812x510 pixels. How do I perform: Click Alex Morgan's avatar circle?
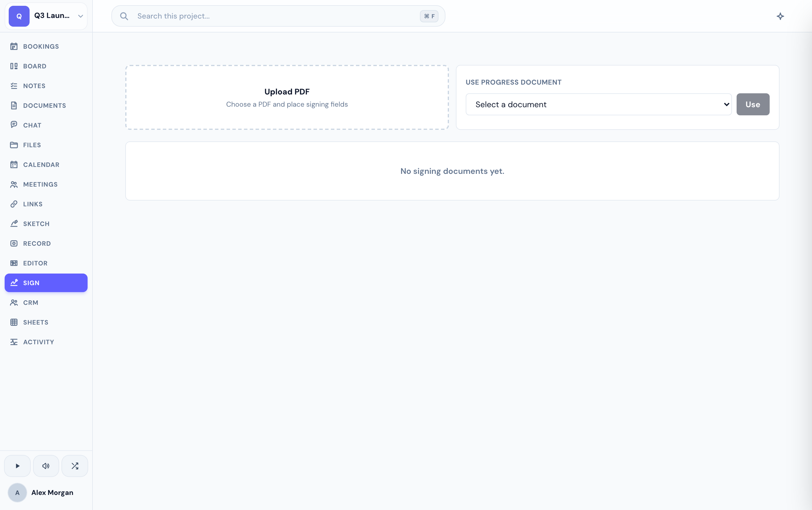click(17, 493)
